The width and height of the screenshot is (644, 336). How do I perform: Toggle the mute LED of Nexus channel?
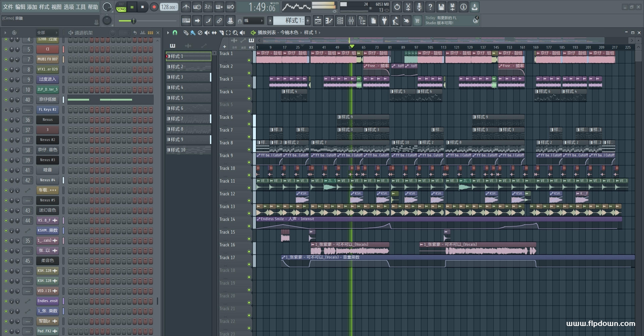(6, 120)
